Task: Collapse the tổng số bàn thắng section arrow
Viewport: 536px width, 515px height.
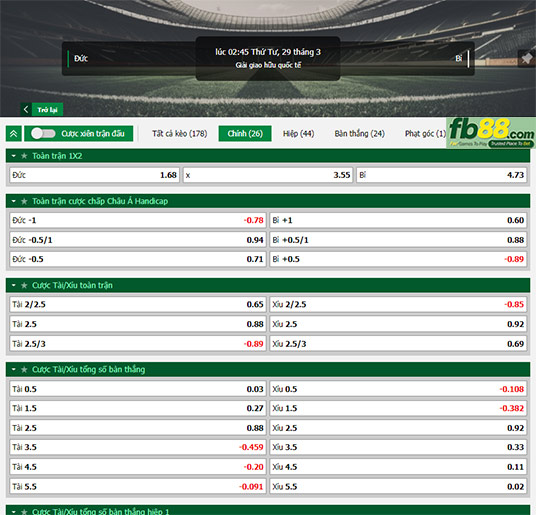Action: tap(14, 369)
